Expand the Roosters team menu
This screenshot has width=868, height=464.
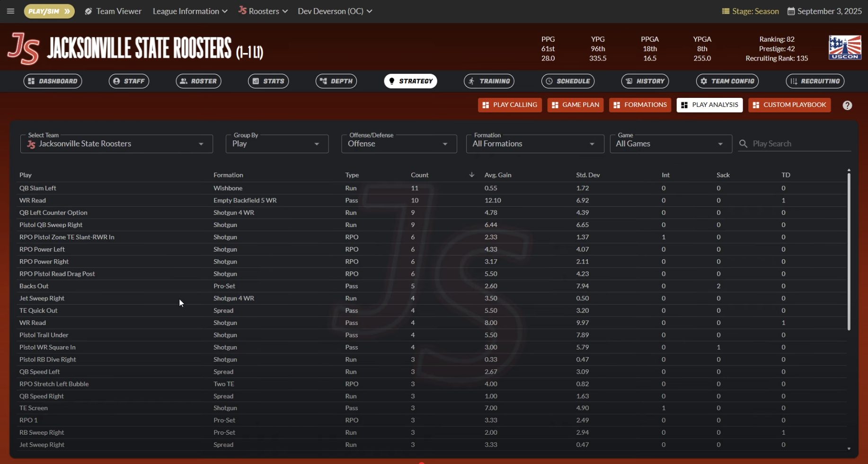pyautogui.click(x=263, y=11)
